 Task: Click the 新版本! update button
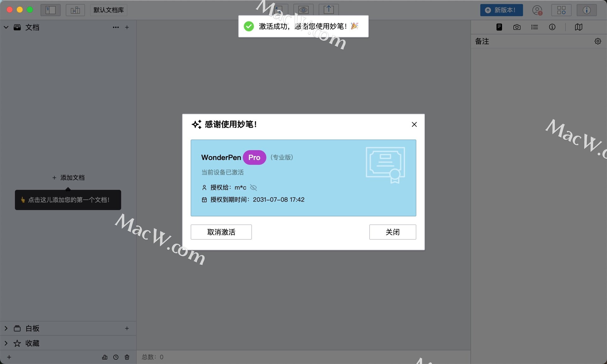coord(501,10)
